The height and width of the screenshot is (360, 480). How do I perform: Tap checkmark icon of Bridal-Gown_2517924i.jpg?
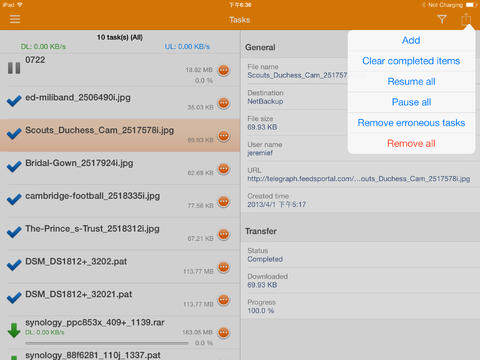[14, 166]
